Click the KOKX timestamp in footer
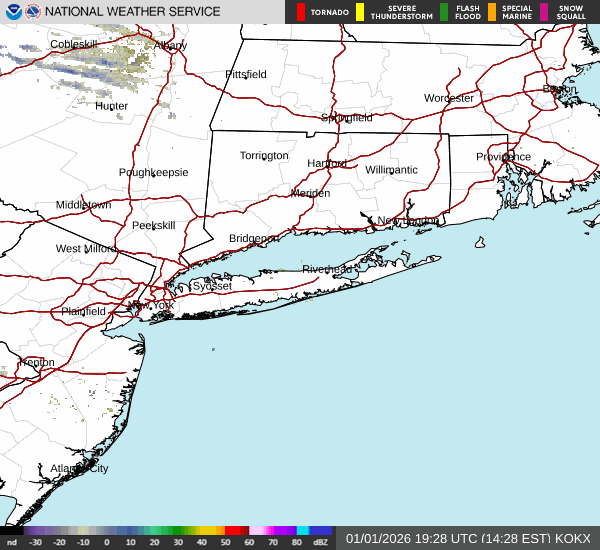This screenshot has width=600, height=550. click(x=468, y=538)
